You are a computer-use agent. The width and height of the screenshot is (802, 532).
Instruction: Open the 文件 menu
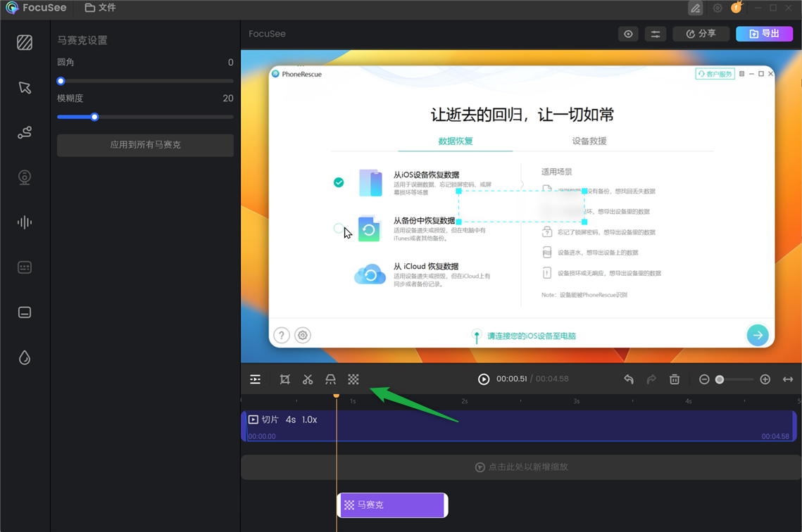(100, 8)
